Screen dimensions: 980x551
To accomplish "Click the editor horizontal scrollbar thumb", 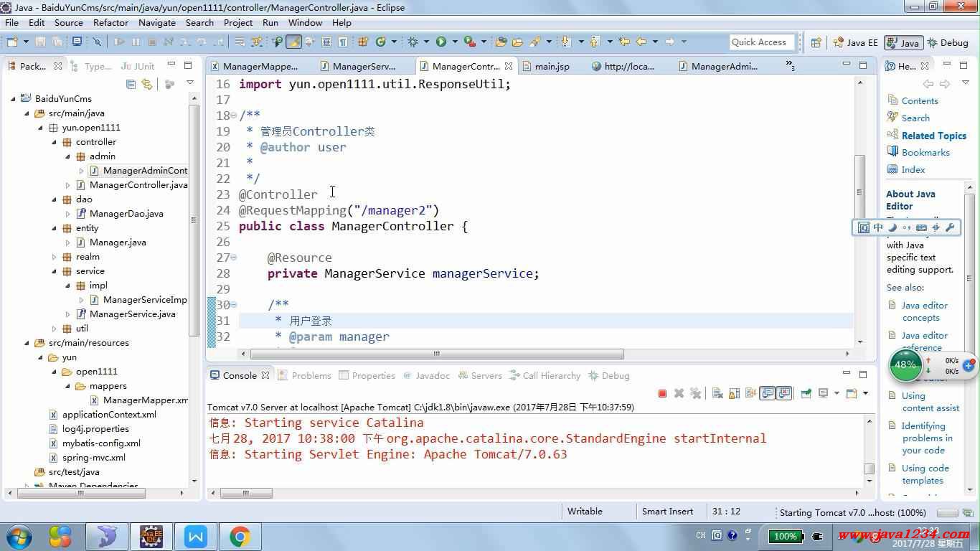I will 436,354.
